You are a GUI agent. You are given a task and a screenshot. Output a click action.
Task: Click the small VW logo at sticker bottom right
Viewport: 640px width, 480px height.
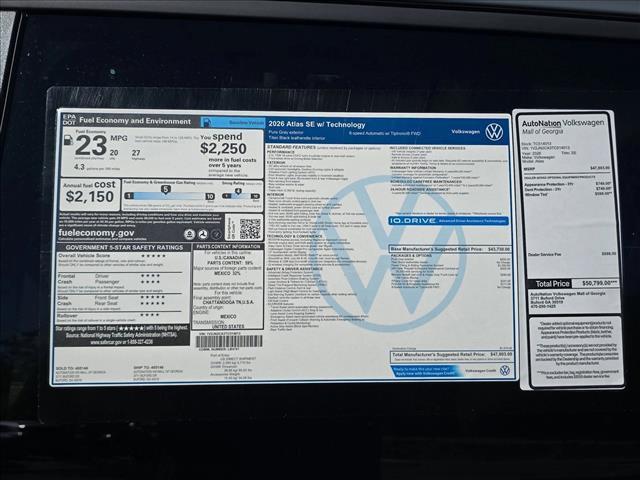[x=504, y=370]
